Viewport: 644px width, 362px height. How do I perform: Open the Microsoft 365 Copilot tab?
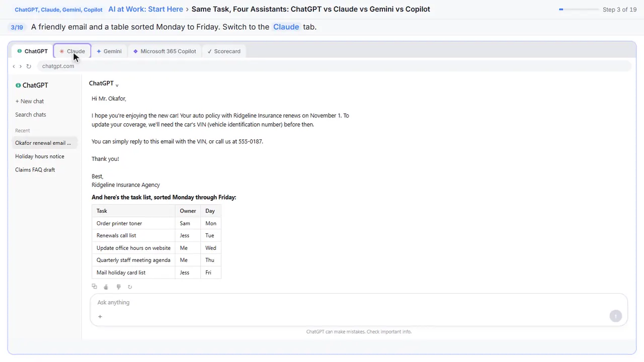tap(165, 51)
